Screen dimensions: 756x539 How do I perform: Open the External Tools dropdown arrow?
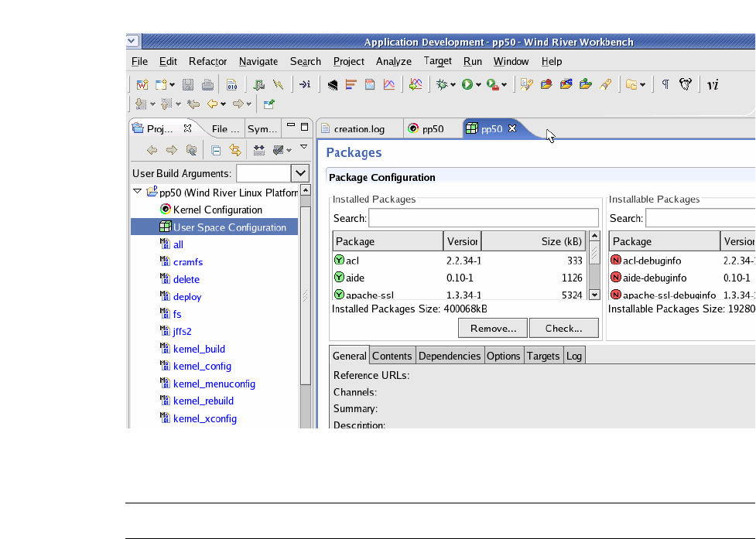tap(504, 85)
